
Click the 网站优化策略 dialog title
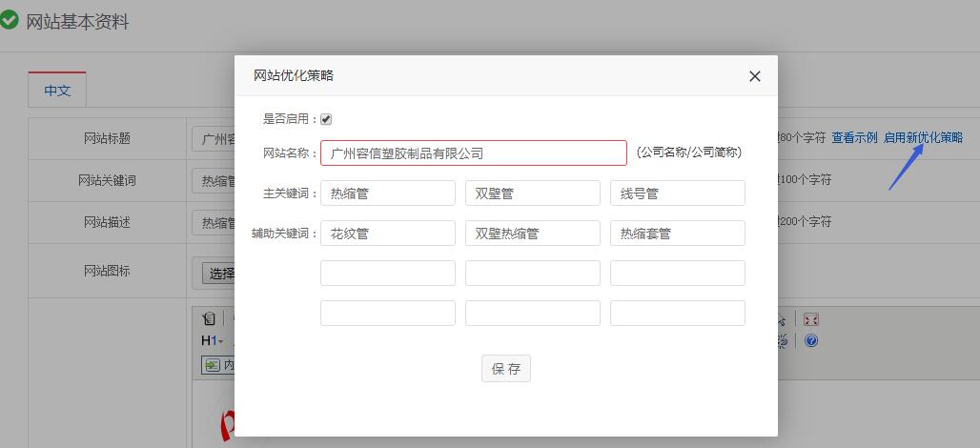coord(293,75)
